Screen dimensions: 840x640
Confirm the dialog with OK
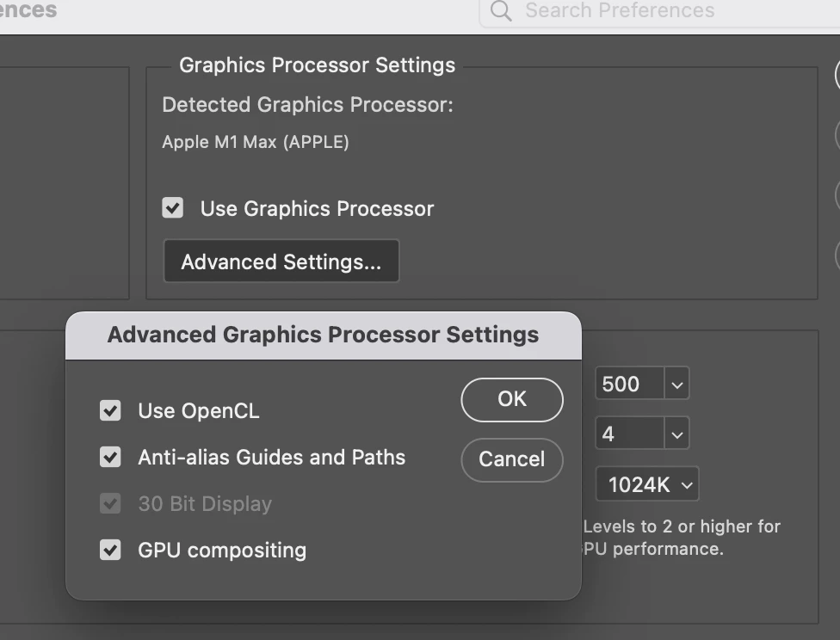tap(512, 399)
